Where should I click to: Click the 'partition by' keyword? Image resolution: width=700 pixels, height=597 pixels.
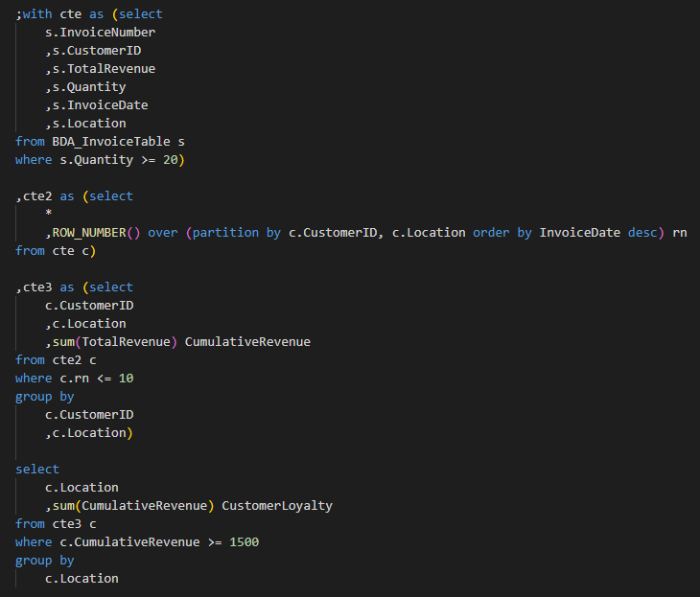click(x=237, y=233)
